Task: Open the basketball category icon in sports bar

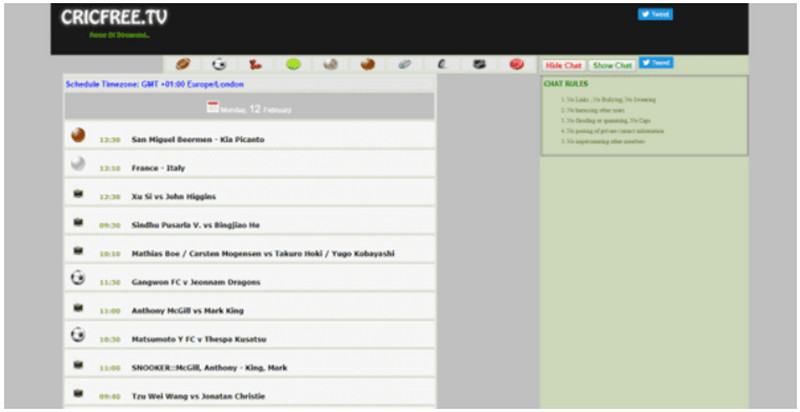Action: [368, 64]
